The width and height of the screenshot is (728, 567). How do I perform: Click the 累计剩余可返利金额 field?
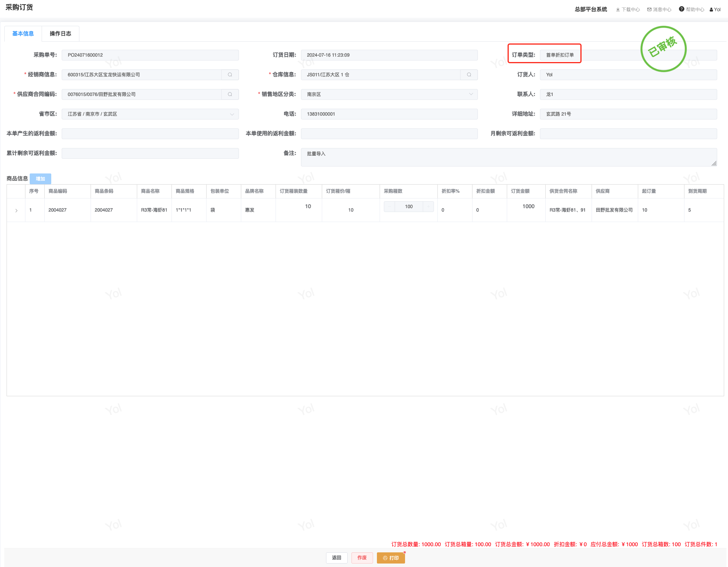pos(150,153)
